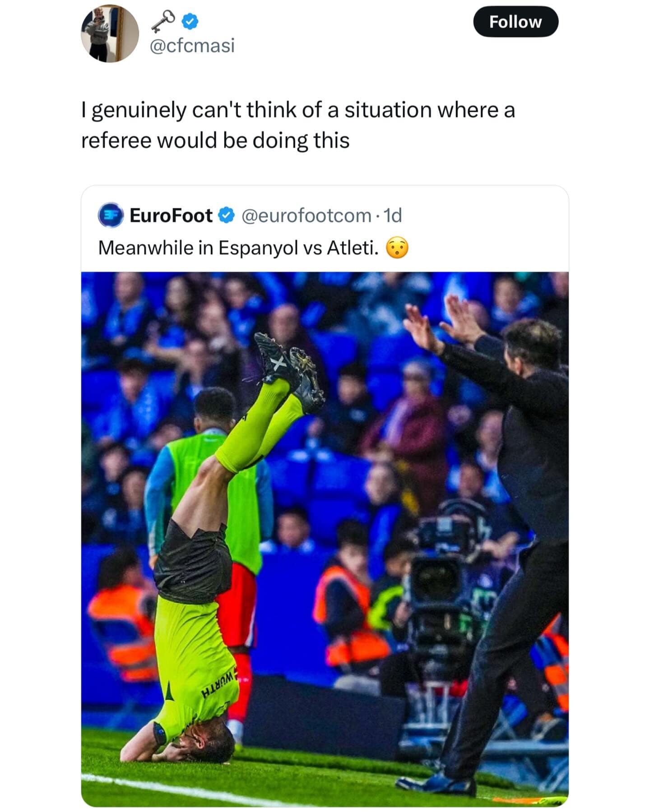Screen dimensions: 650x812
Task: Open the @cfcmasi handle link
Action: click(192, 46)
